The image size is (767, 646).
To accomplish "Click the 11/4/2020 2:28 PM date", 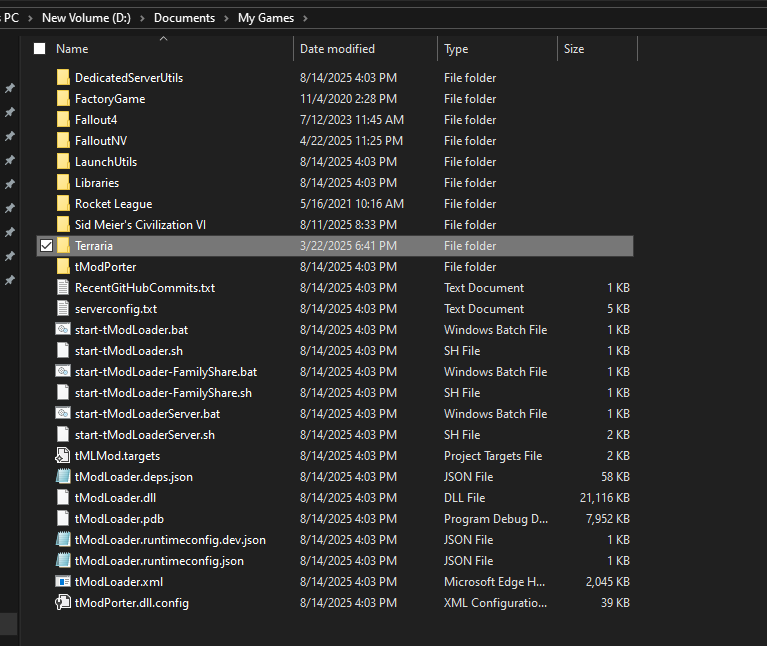I will coord(348,98).
